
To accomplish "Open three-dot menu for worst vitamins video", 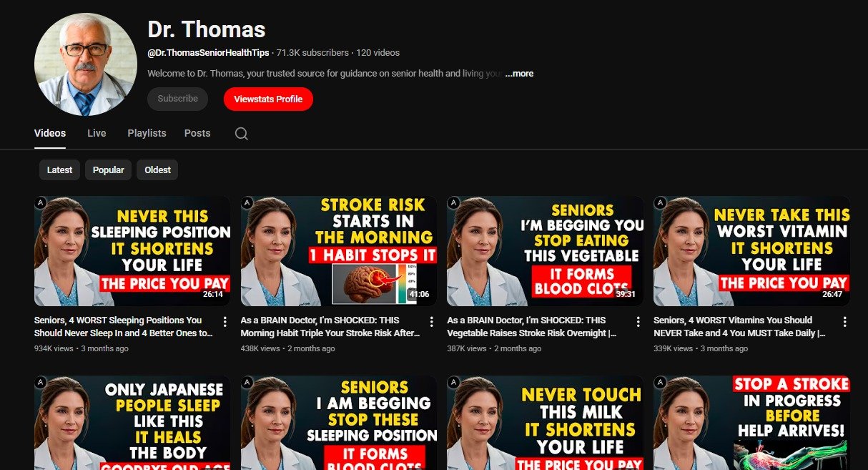I will pyautogui.click(x=844, y=322).
